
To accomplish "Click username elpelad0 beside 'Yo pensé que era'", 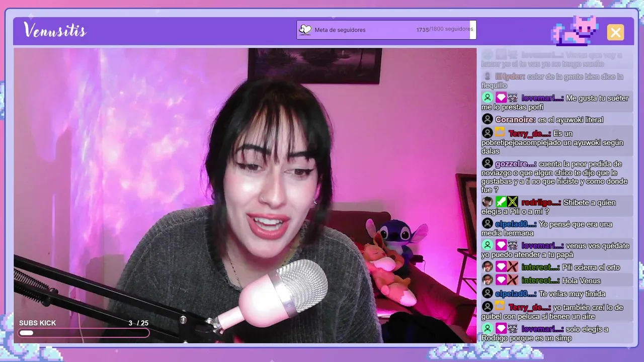I will pos(516,224).
